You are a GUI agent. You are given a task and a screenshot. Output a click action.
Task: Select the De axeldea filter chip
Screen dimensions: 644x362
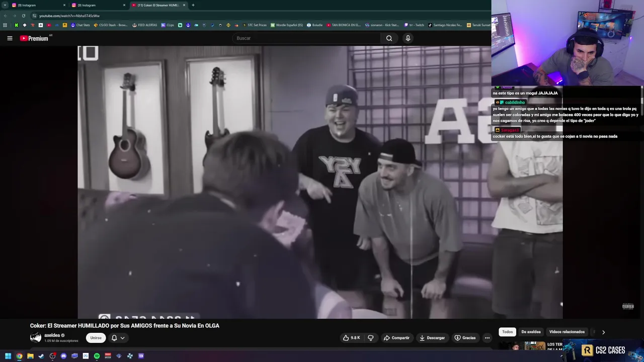(x=531, y=332)
